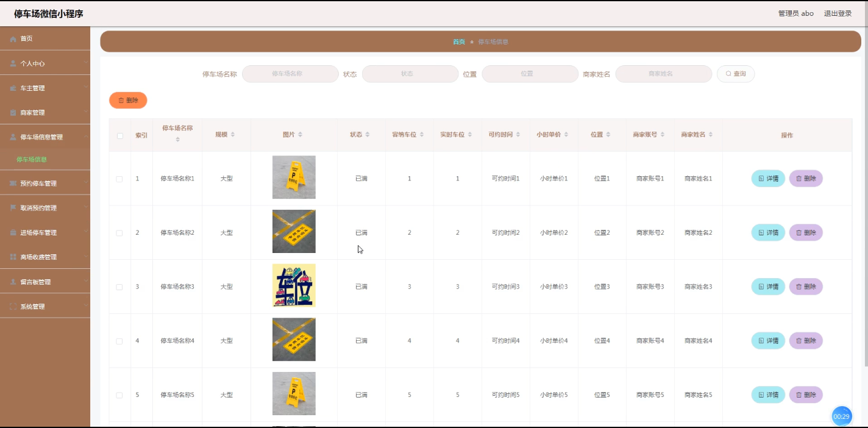Open the 车位 cartoon image in row 3

point(294,285)
